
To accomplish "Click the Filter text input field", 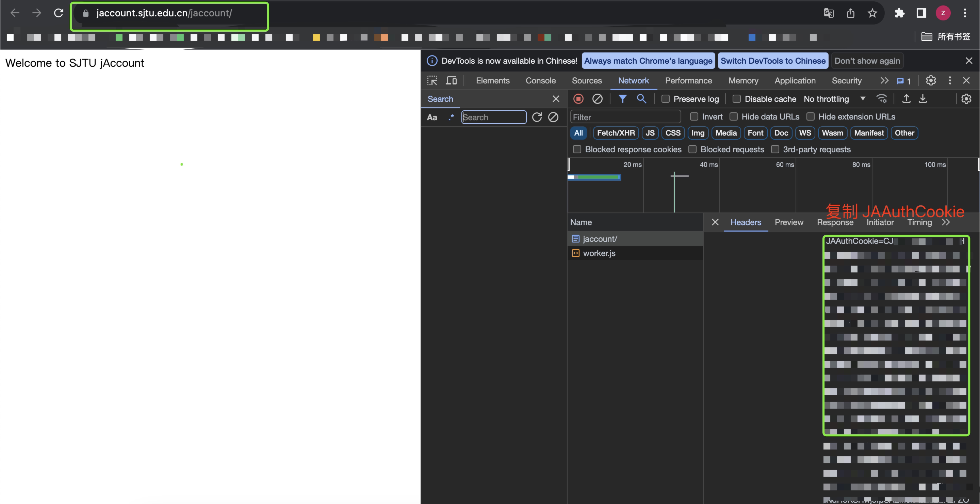I will coord(625,117).
